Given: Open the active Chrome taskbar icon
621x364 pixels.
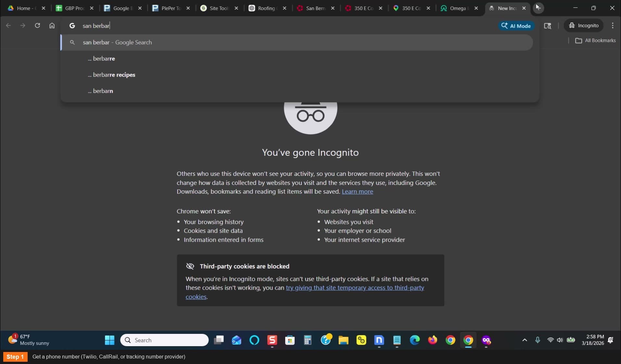Looking at the screenshot, I should tap(468, 340).
